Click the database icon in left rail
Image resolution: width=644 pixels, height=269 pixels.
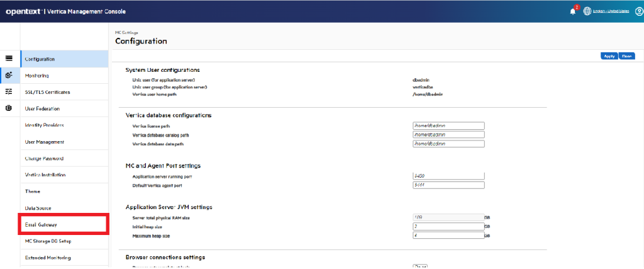point(9,108)
